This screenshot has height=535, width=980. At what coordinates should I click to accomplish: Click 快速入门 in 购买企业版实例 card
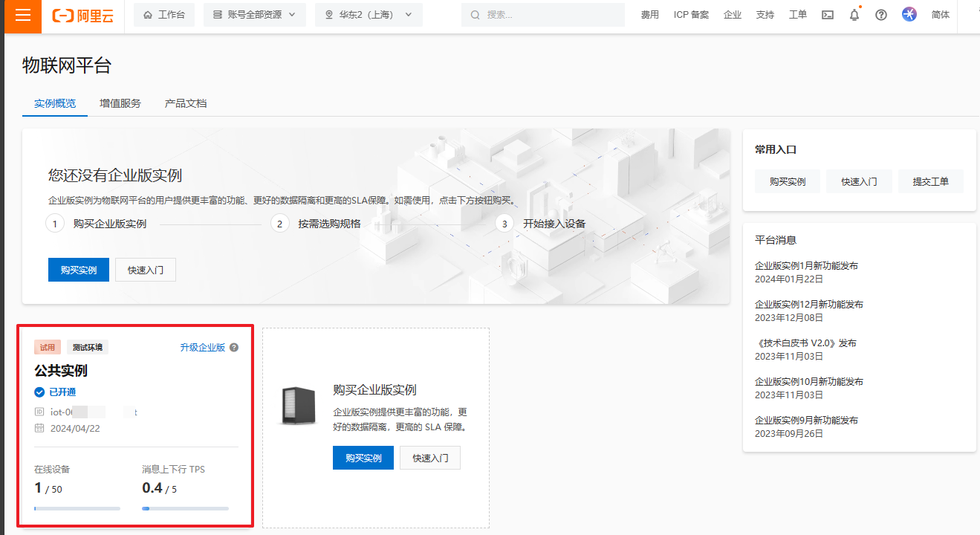(430, 458)
